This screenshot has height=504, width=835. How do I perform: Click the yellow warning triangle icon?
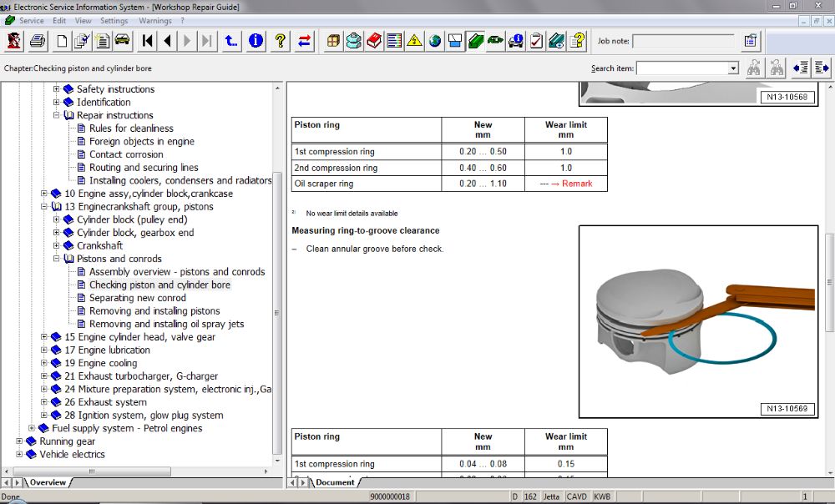tap(415, 41)
